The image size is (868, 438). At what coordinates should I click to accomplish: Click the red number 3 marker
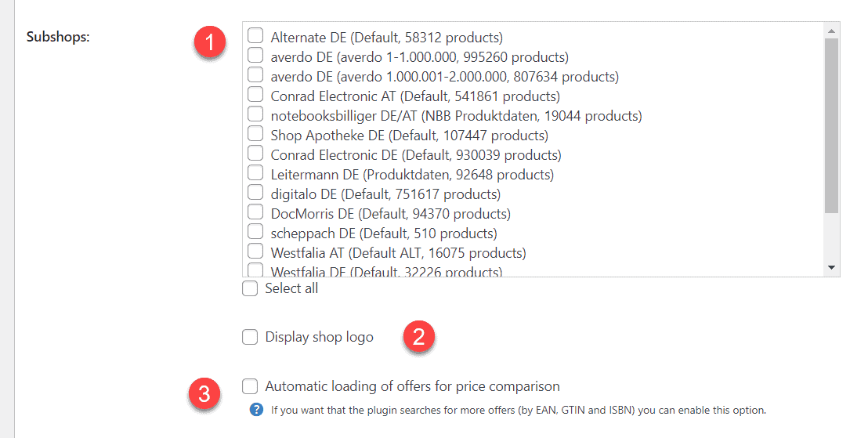(x=204, y=393)
